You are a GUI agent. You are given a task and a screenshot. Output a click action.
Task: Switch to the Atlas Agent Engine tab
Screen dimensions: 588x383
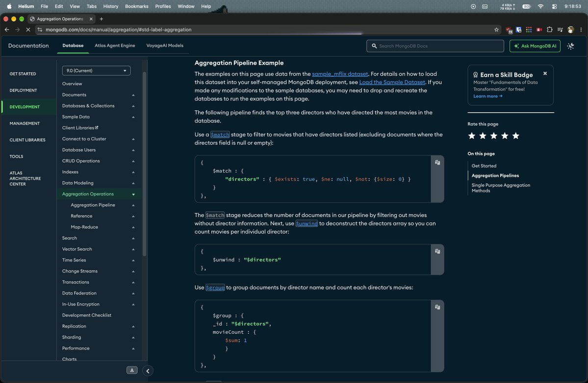115,46
